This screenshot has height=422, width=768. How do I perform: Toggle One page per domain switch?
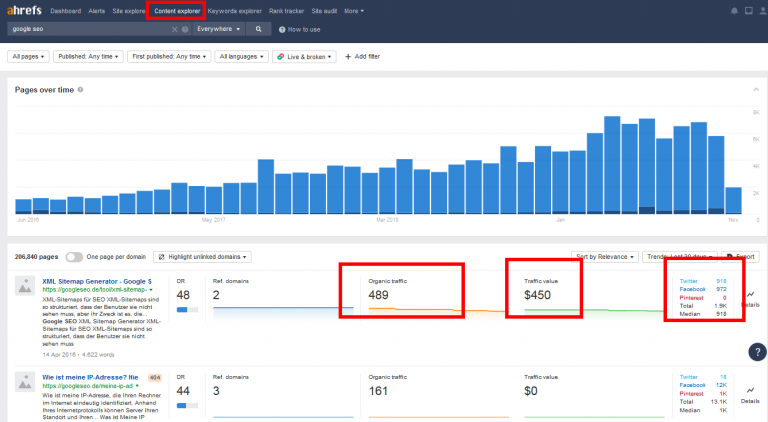(74, 257)
